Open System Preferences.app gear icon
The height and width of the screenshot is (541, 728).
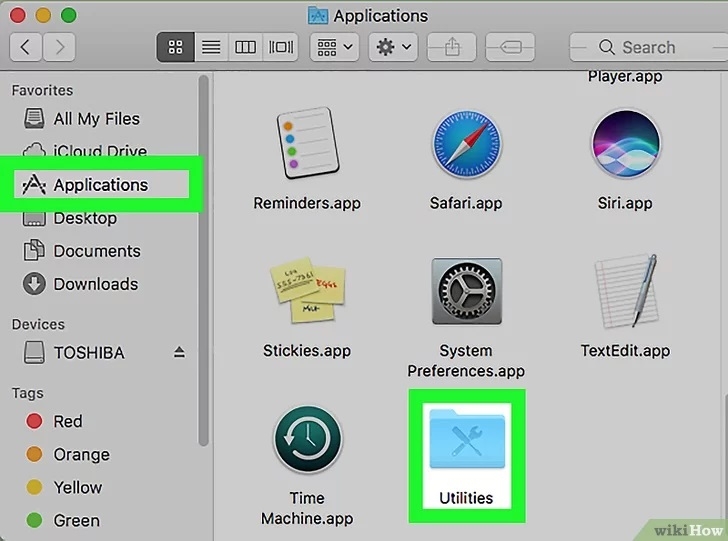click(x=466, y=291)
